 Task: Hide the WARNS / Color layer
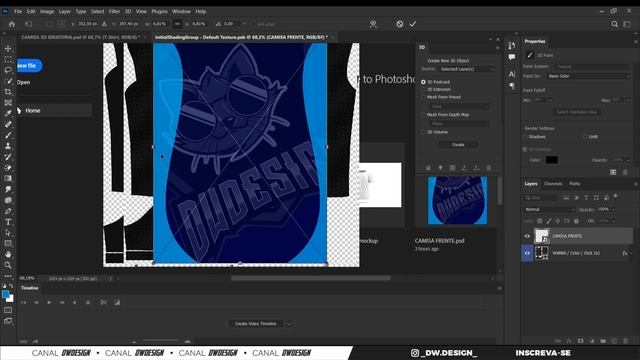click(x=527, y=253)
